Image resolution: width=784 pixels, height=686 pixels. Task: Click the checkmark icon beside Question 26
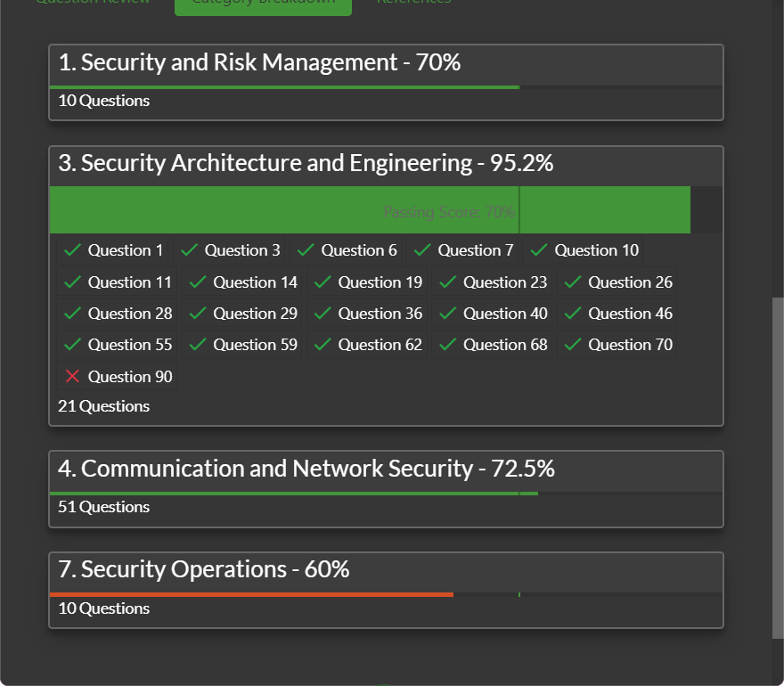click(573, 282)
